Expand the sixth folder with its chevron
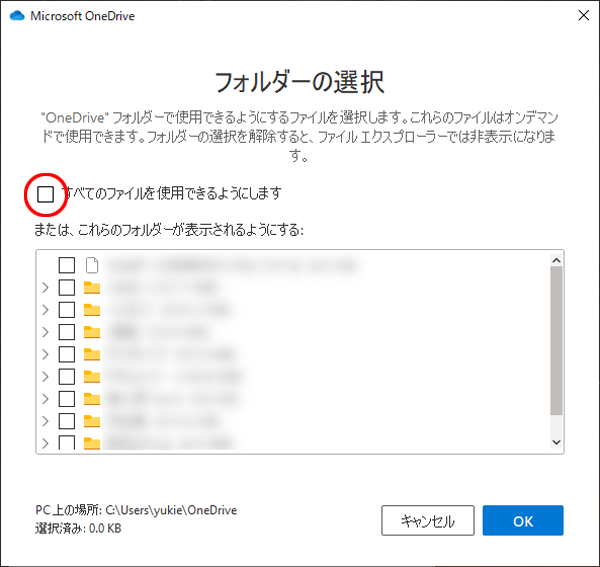 pyautogui.click(x=45, y=399)
